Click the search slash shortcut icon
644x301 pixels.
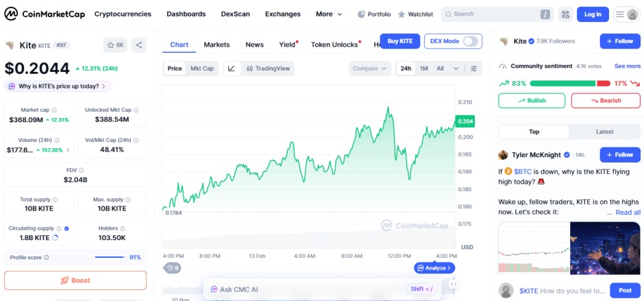(545, 14)
